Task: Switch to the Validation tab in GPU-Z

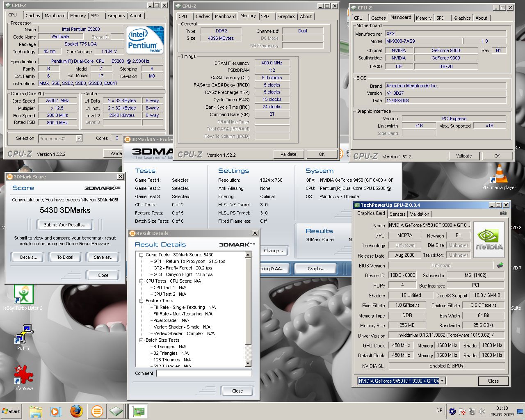Action: point(420,214)
